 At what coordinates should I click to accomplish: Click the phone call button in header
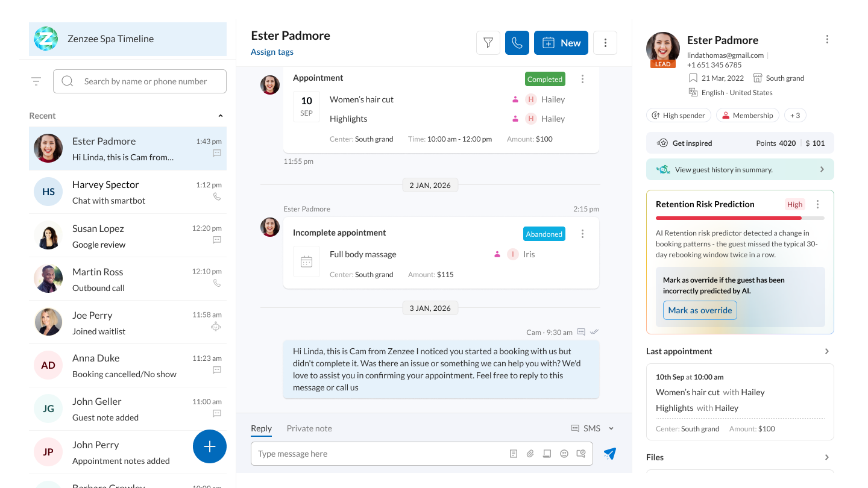click(x=517, y=43)
